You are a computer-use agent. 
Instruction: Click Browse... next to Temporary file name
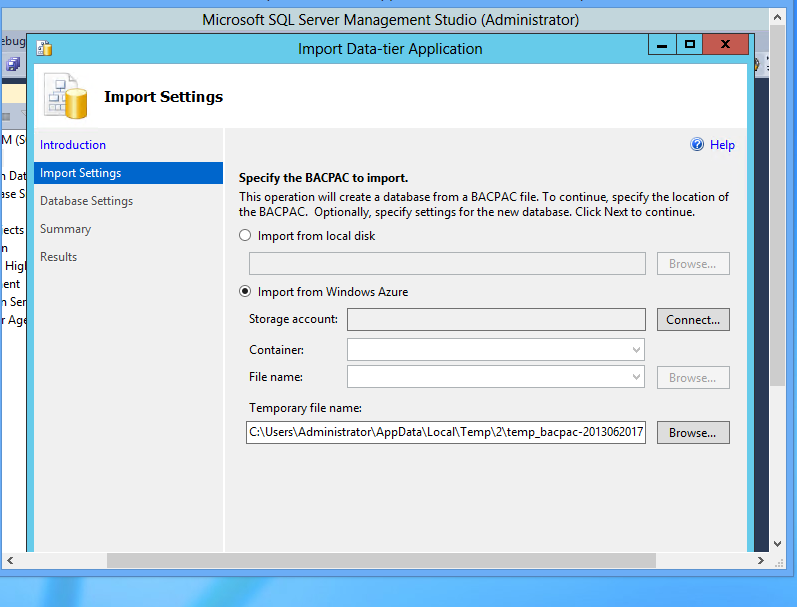click(692, 433)
